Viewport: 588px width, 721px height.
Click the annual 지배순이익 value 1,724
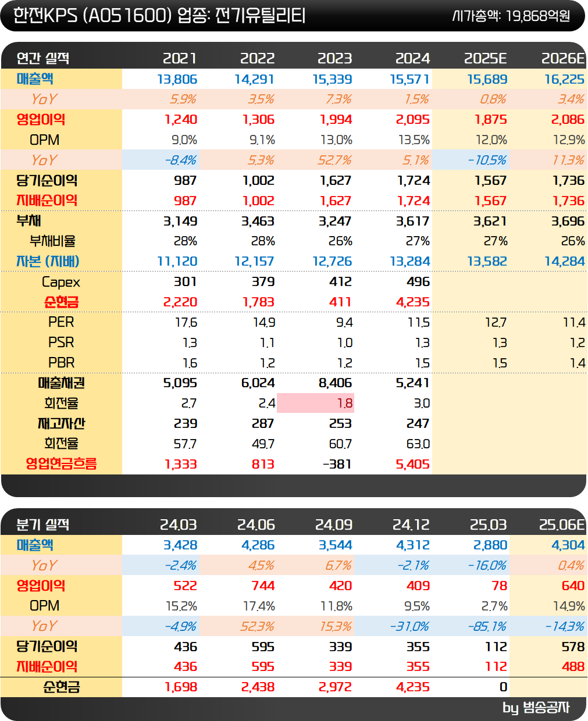point(414,201)
